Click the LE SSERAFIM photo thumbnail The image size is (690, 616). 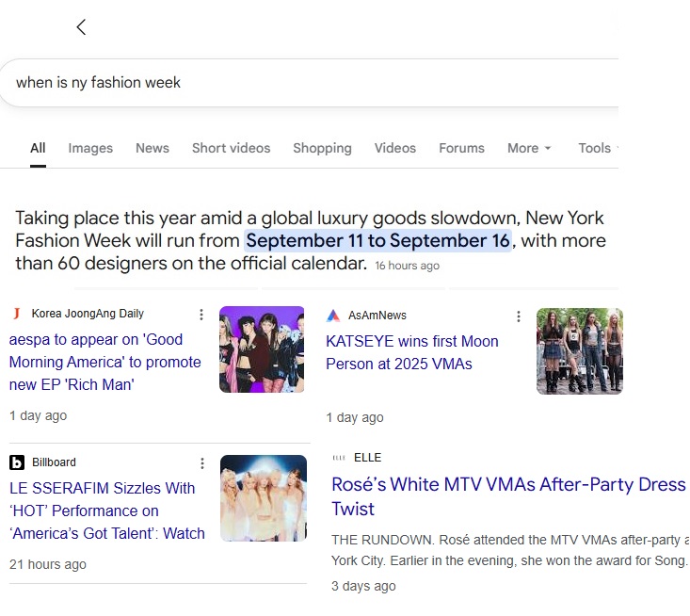pyautogui.click(x=264, y=498)
